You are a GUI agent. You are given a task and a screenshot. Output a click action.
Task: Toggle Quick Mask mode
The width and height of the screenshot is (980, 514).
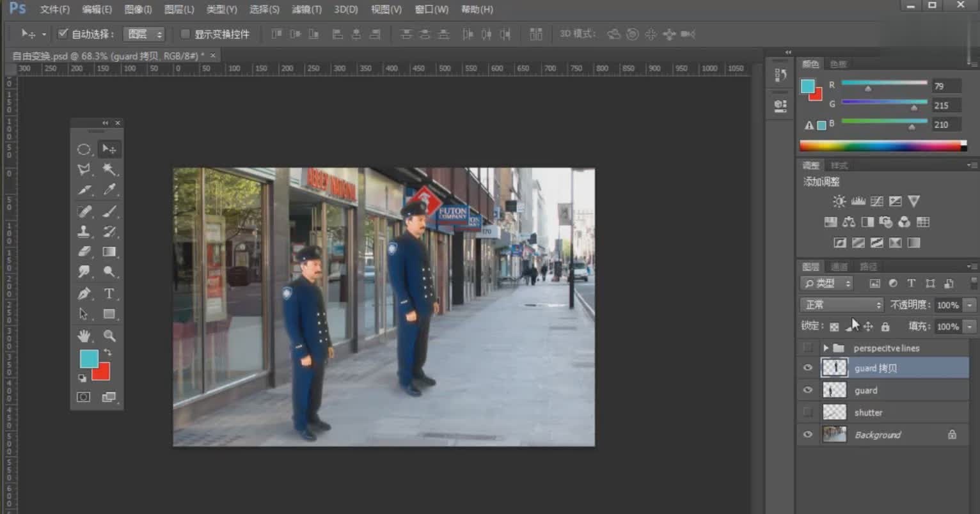84,397
